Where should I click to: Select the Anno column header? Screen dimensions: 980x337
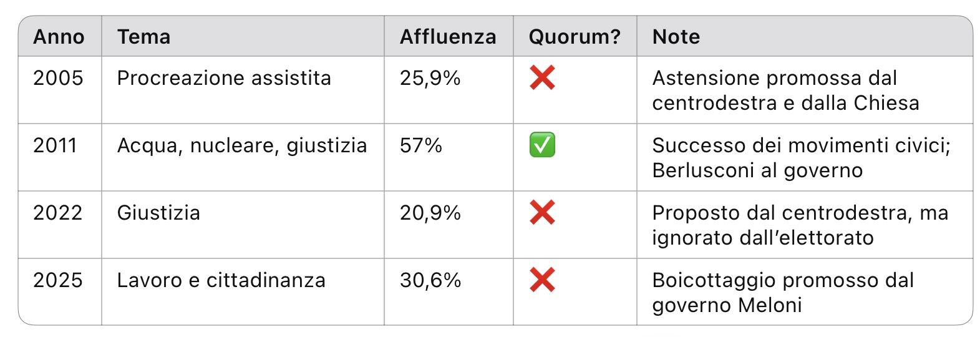click(59, 37)
